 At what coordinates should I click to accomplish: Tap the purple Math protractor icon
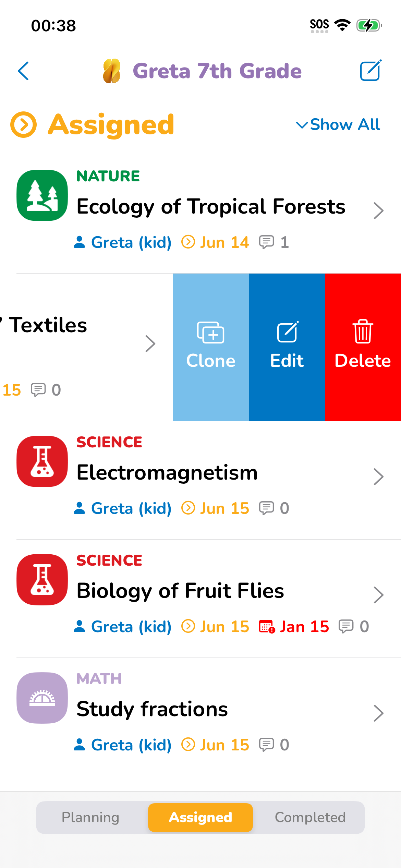tap(42, 698)
